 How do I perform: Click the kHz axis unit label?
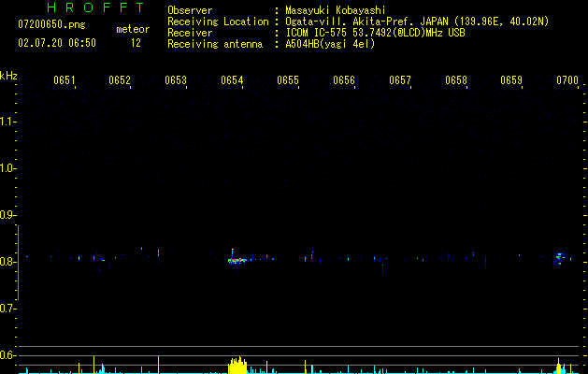tap(8, 76)
